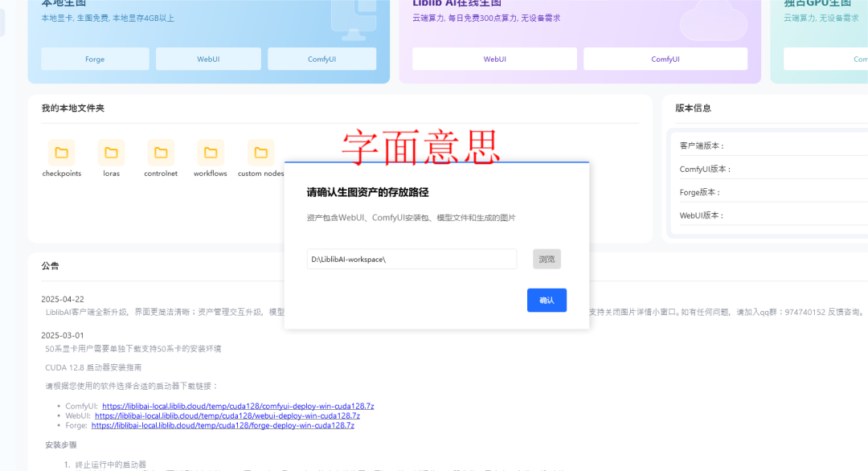Click the 2025-03-01 announcement date
The height and width of the screenshot is (471, 868).
pos(63,335)
